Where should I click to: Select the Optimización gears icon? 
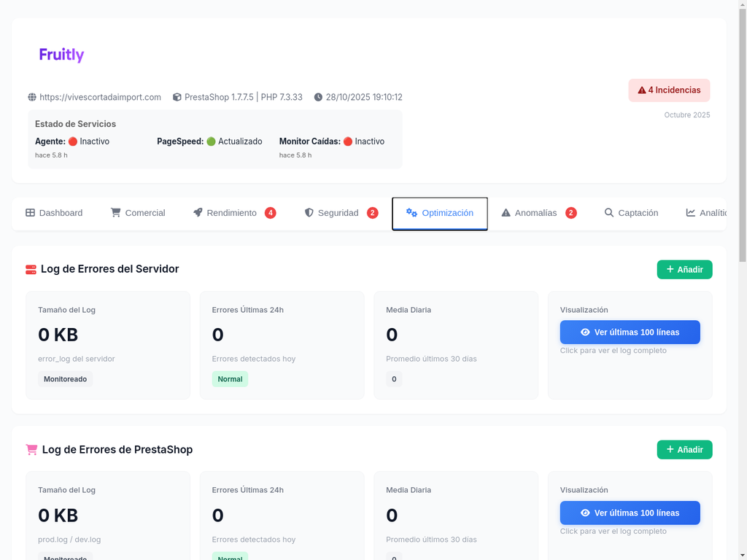click(x=411, y=213)
